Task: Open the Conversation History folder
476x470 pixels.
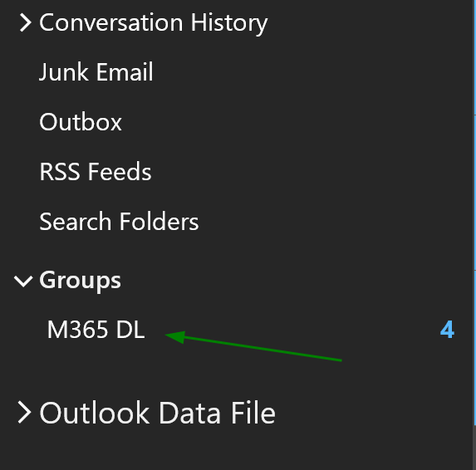Action: (x=154, y=23)
